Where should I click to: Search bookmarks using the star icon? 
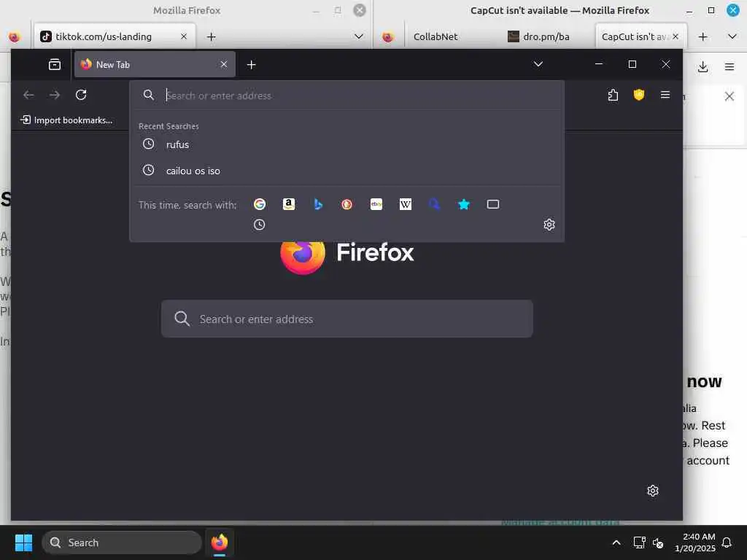[463, 204]
